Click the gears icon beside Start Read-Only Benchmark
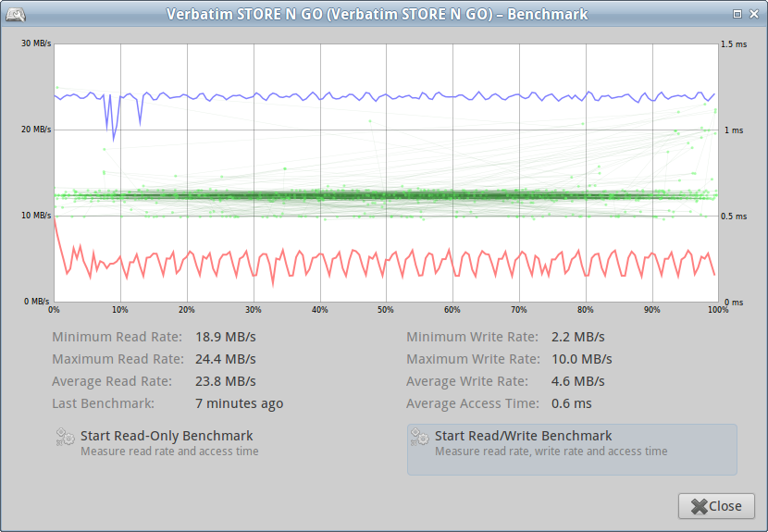The width and height of the screenshot is (768, 532). [x=65, y=437]
